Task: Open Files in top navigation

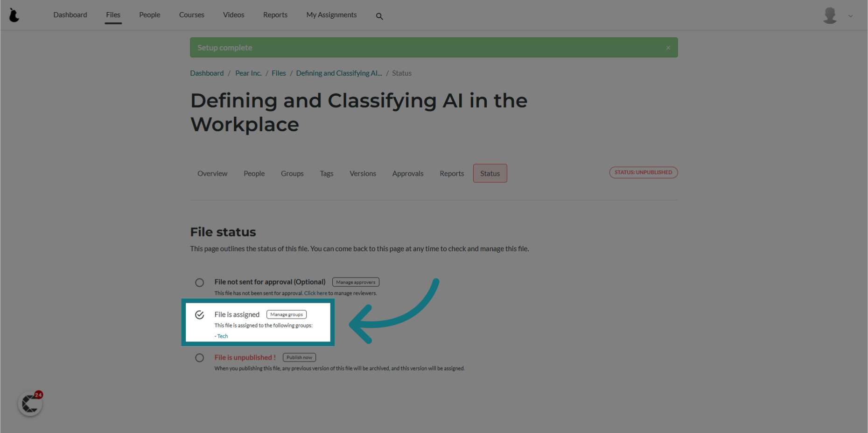Action: (113, 15)
